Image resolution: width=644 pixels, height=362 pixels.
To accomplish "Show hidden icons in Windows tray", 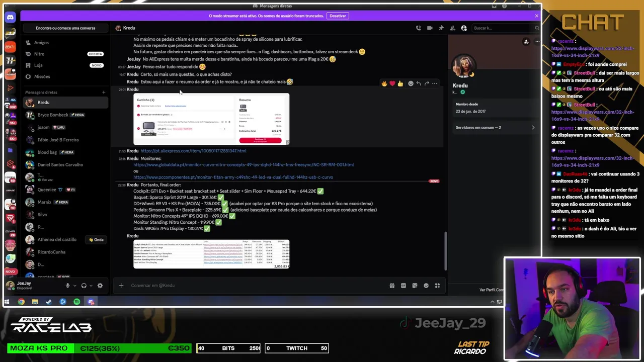I will click(x=492, y=302).
